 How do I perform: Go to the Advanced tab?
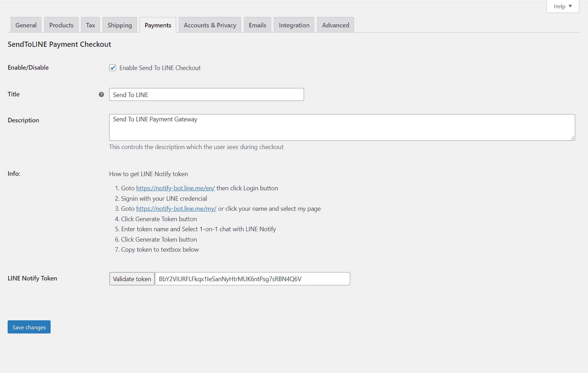click(335, 25)
